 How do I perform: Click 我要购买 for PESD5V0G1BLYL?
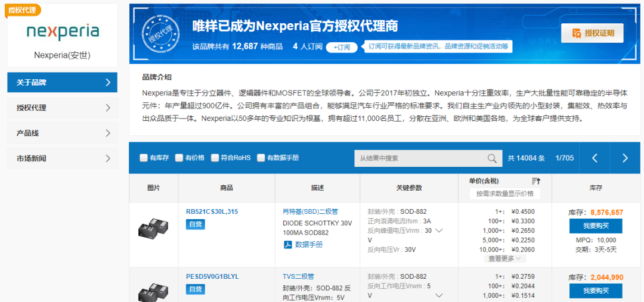click(x=596, y=291)
